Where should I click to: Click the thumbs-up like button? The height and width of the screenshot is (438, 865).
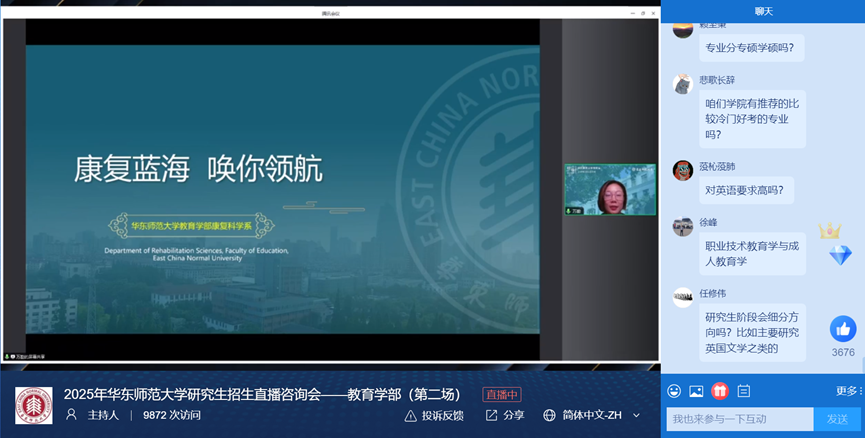pyautogui.click(x=843, y=329)
